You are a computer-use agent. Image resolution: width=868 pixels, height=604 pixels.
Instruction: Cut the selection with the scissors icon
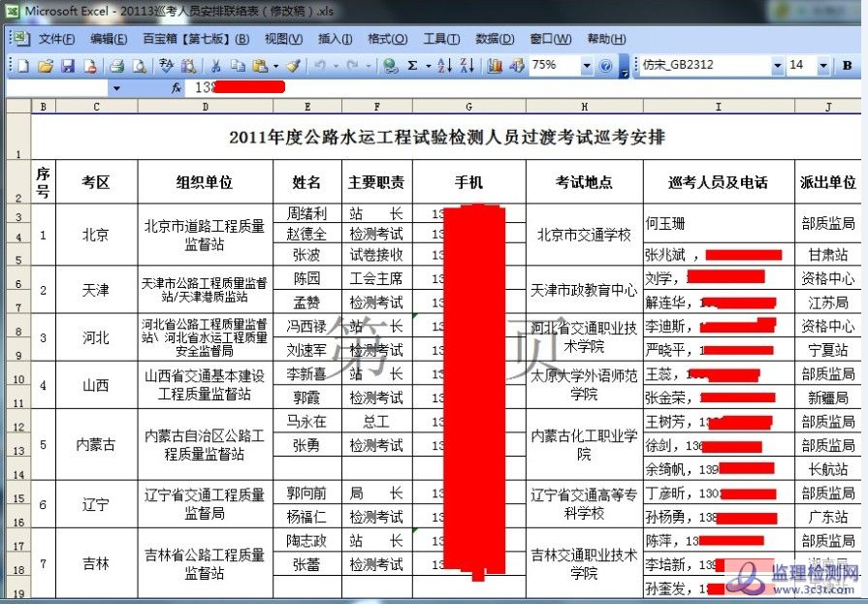coord(214,66)
